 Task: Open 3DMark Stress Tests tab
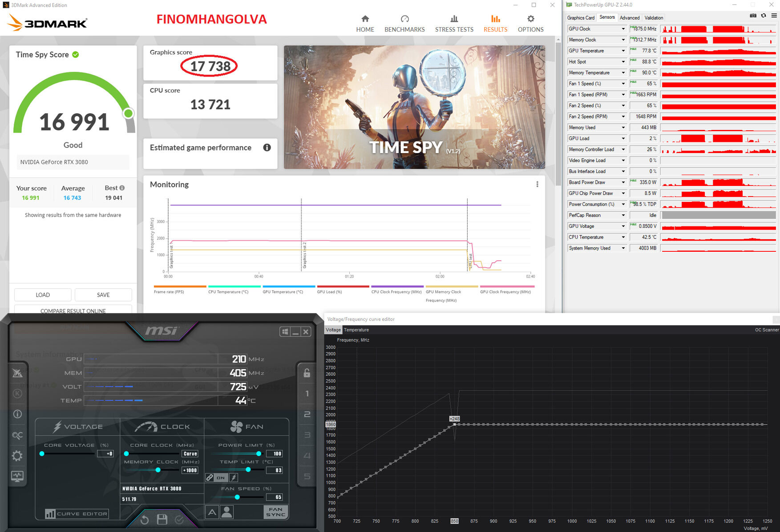tap(454, 24)
